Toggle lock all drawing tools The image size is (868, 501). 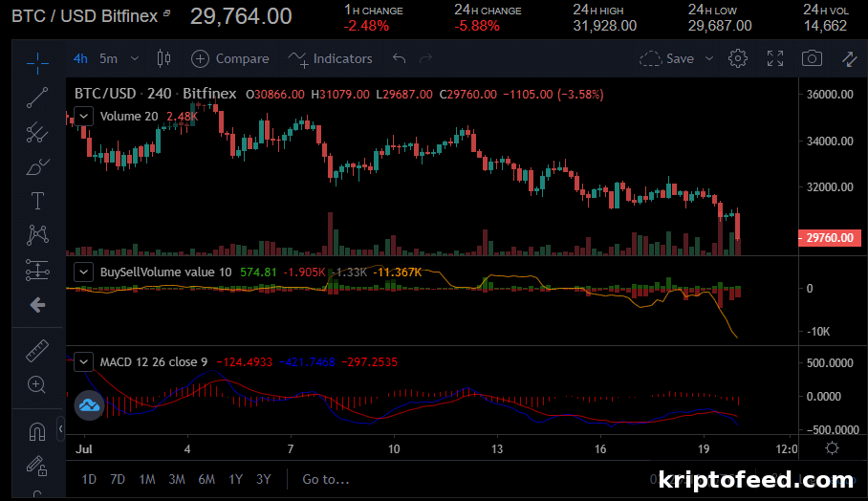37,467
